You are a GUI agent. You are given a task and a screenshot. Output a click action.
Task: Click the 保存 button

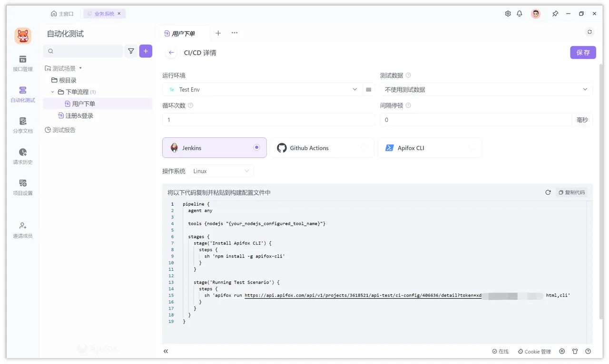583,52
